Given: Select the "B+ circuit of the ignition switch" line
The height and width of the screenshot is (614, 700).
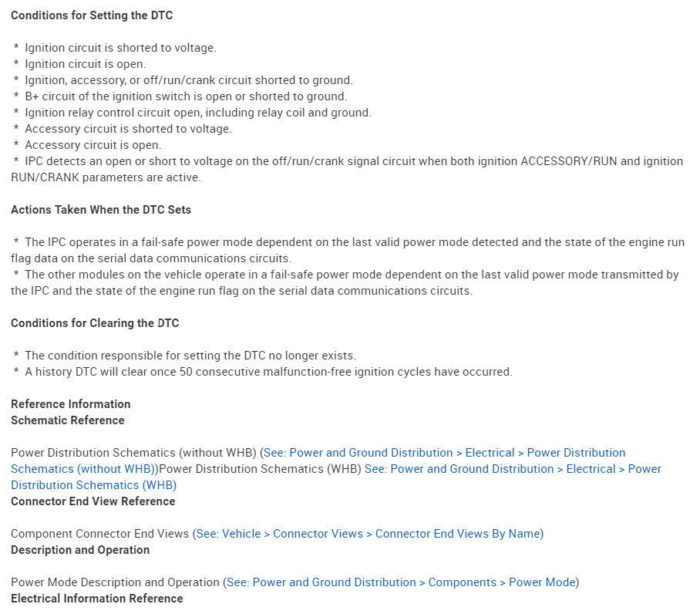Looking at the screenshot, I should coord(186,96).
